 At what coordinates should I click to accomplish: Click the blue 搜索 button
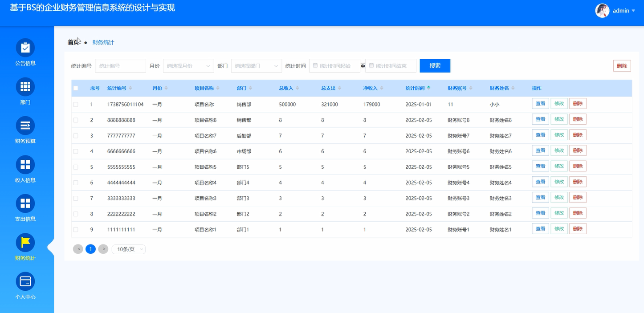[435, 65]
